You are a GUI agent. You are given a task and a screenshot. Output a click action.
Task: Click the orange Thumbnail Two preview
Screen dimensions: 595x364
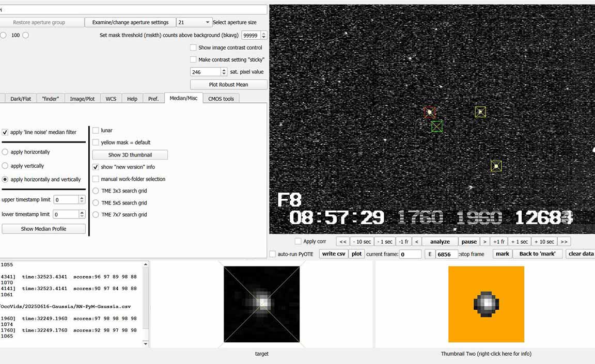click(x=486, y=304)
